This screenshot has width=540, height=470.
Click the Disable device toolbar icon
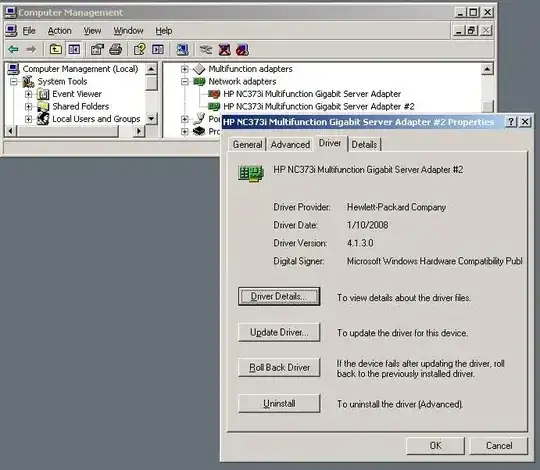(242, 50)
